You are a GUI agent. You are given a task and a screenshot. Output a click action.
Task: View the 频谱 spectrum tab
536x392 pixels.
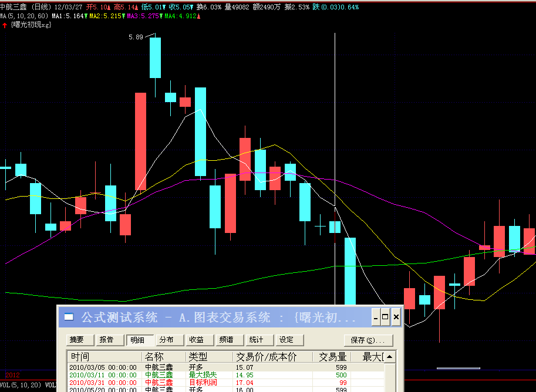[227, 340]
